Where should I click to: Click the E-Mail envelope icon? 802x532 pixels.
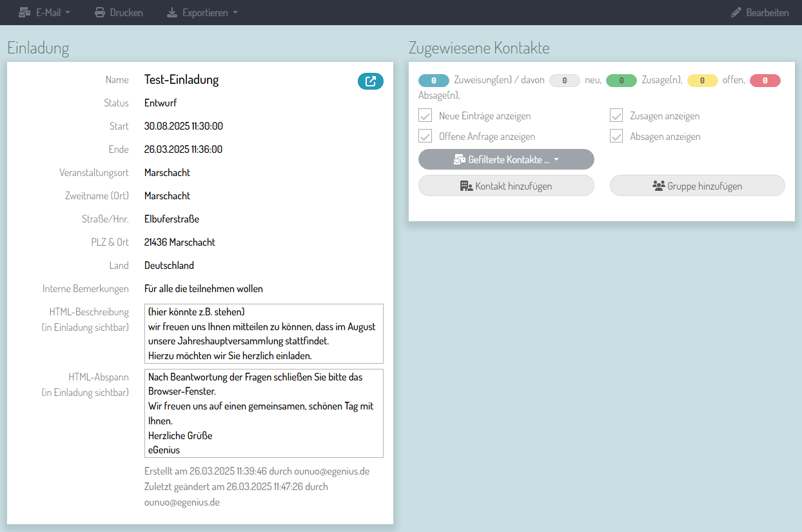24,12
